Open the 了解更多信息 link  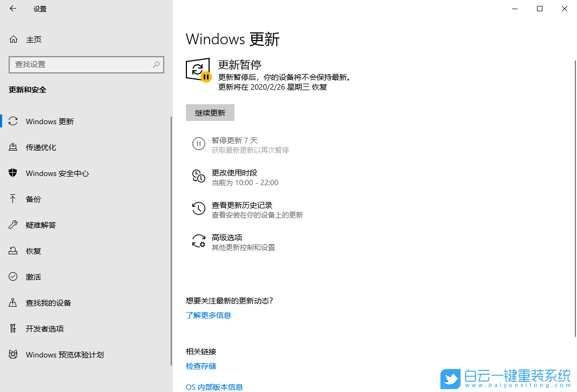click(208, 315)
